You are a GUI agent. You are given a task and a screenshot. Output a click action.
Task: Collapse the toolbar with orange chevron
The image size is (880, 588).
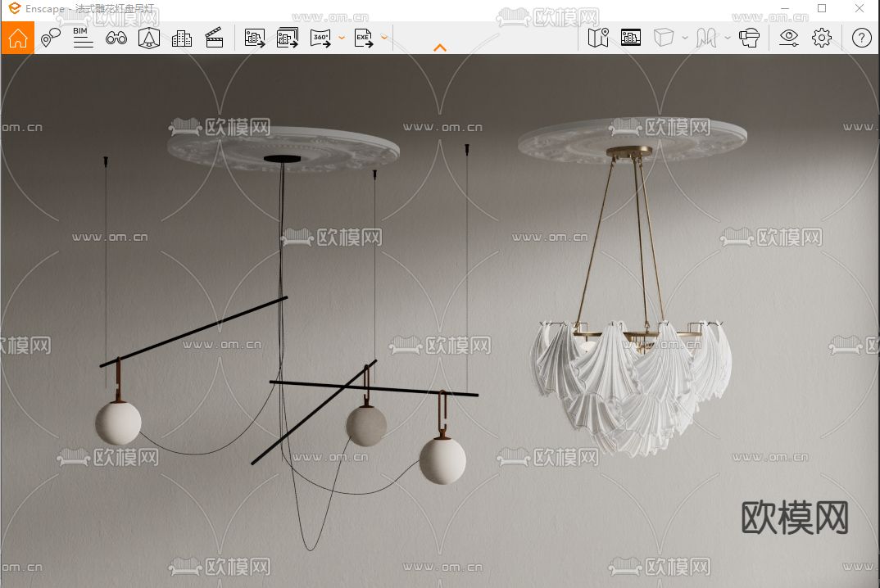click(x=440, y=47)
